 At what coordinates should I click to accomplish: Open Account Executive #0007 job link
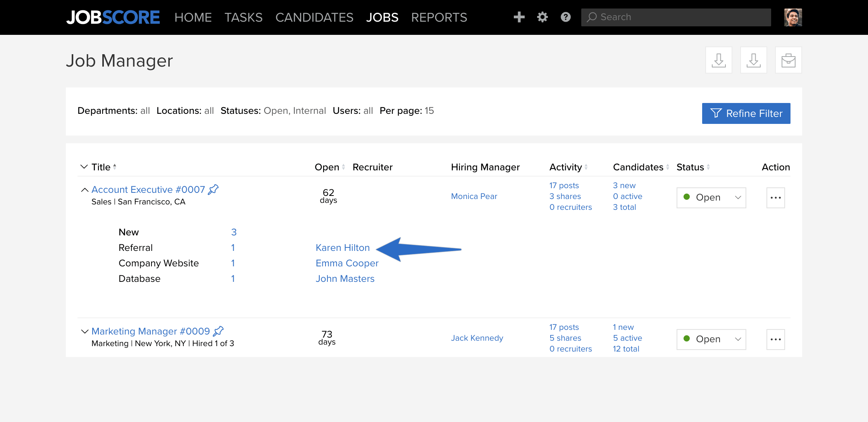tap(148, 190)
